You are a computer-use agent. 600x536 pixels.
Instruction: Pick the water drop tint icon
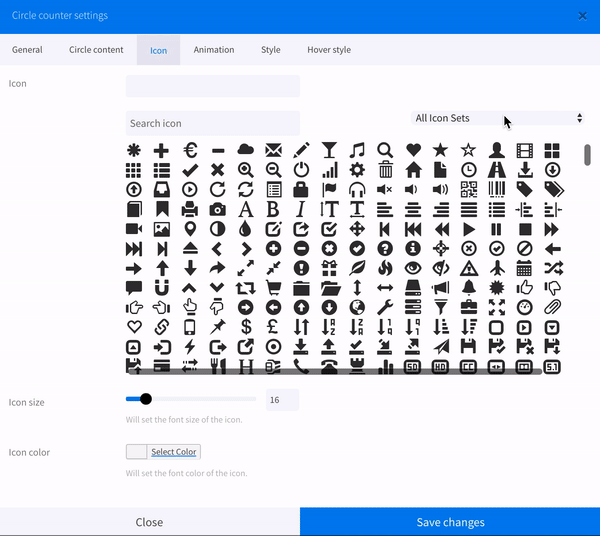245,229
